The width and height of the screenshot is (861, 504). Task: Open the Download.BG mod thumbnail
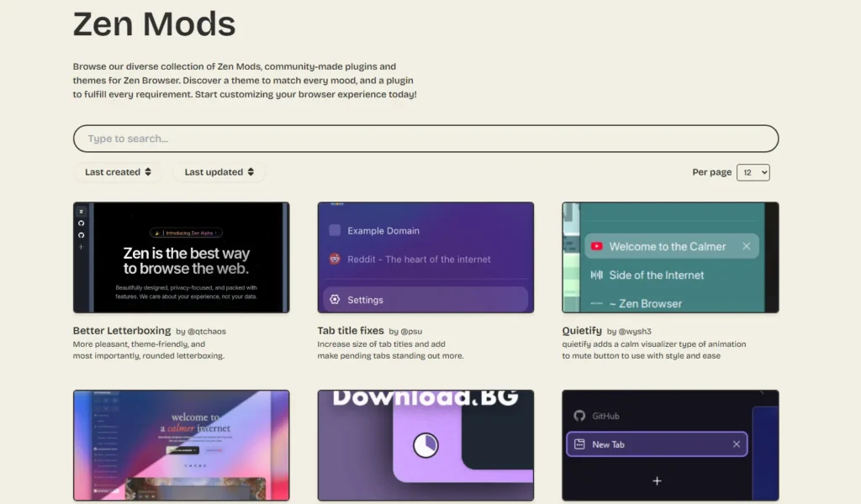425,445
